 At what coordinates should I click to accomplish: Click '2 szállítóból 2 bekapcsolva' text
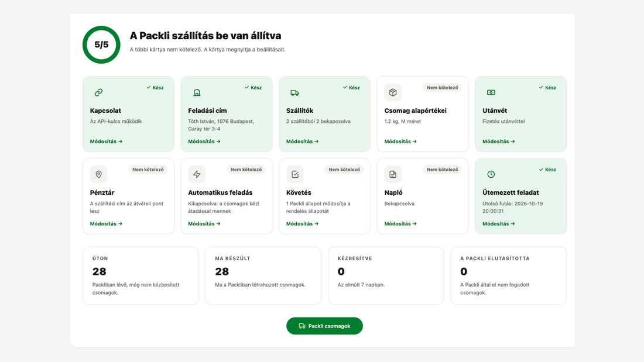[318, 122]
